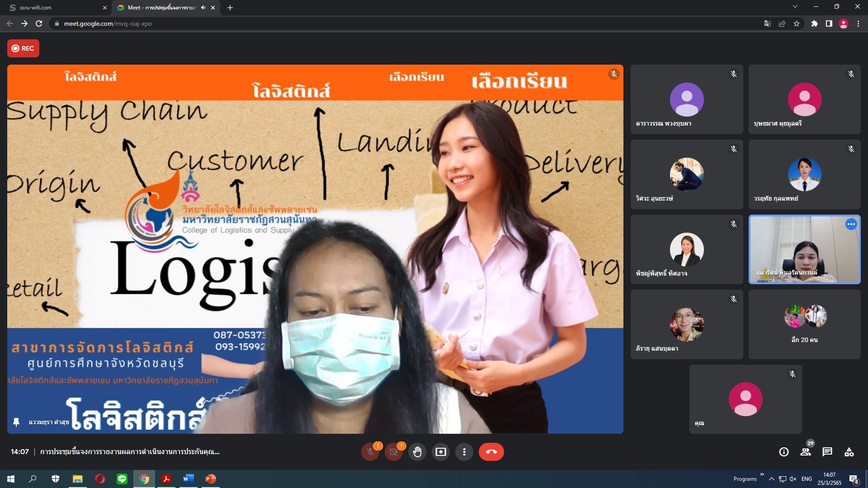Show the participants list with 29 badge
This screenshot has width=868, height=488.
tap(806, 452)
